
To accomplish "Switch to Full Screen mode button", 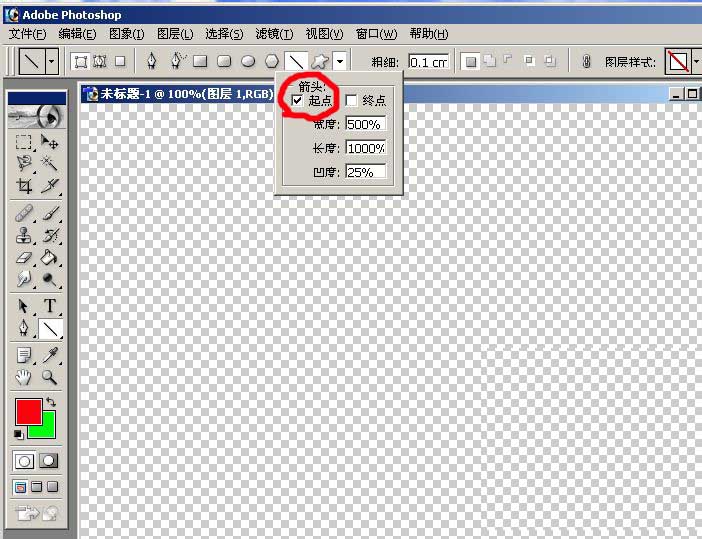I will [x=53, y=487].
